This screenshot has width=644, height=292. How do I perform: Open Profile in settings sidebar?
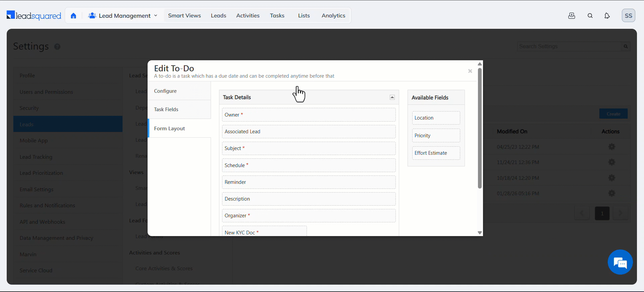point(68,76)
